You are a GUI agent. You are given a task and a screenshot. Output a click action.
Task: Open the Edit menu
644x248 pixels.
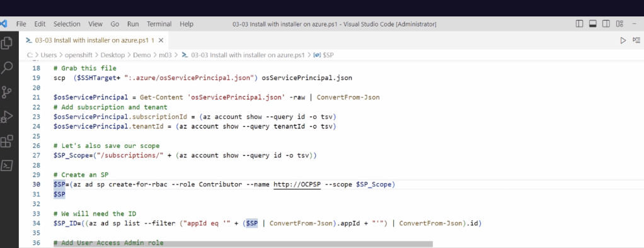(x=40, y=24)
